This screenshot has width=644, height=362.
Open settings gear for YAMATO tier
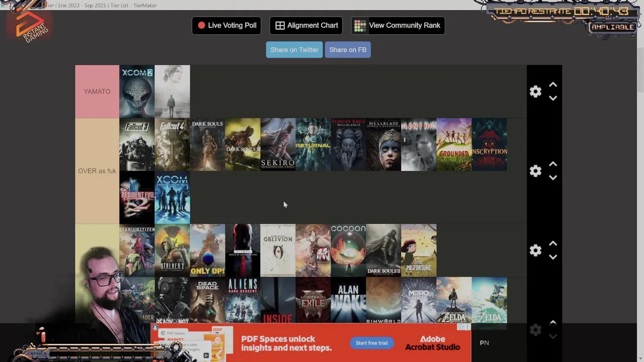(535, 92)
